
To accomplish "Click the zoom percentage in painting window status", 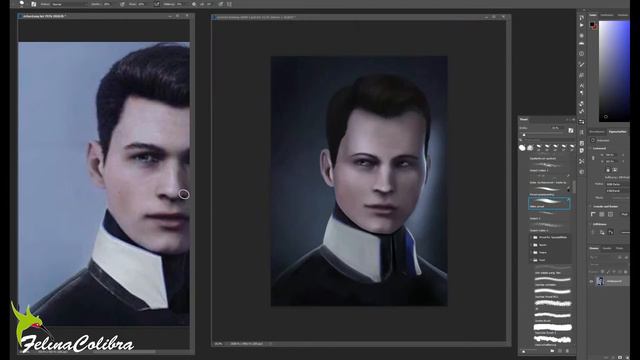I will (x=218, y=344).
